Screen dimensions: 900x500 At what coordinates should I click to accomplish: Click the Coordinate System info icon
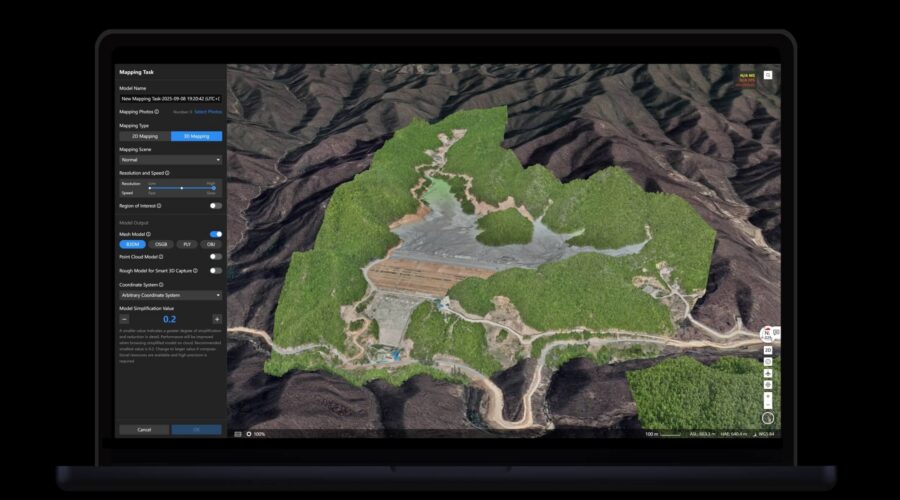pos(161,284)
